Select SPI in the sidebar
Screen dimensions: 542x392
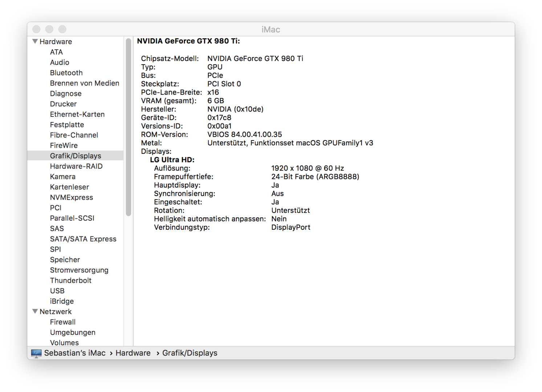[56, 249]
